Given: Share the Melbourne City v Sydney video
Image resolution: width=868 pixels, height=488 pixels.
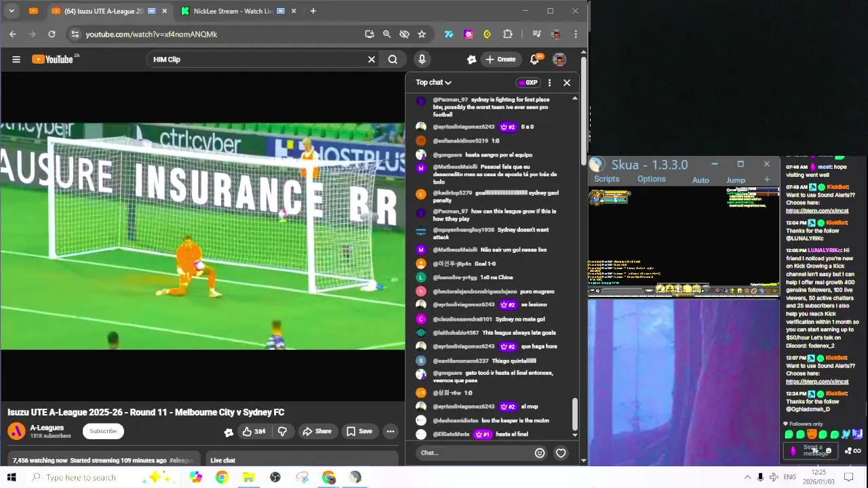Looking at the screenshot, I should tap(317, 432).
